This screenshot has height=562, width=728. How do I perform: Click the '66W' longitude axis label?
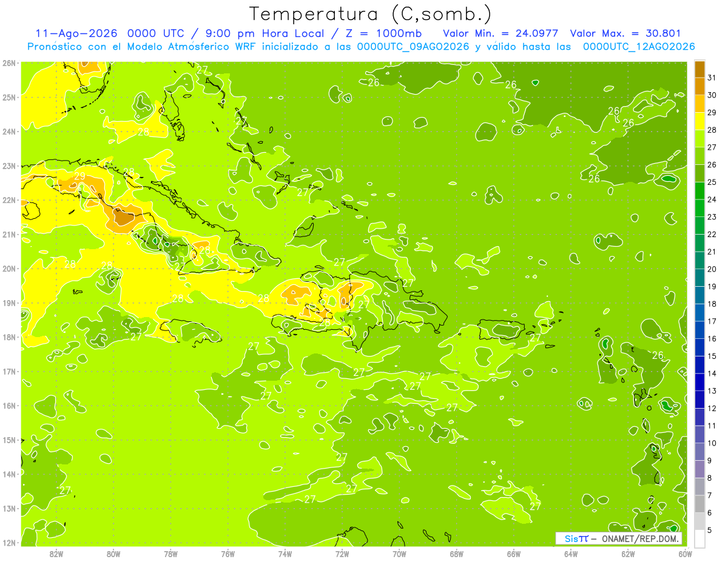(514, 554)
